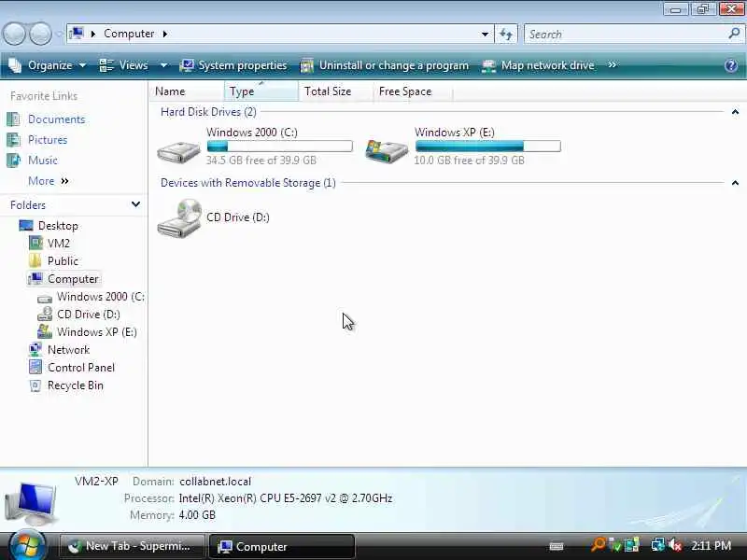
Task: Click the Desktop icon in folder tree
Action: (26, 225)
